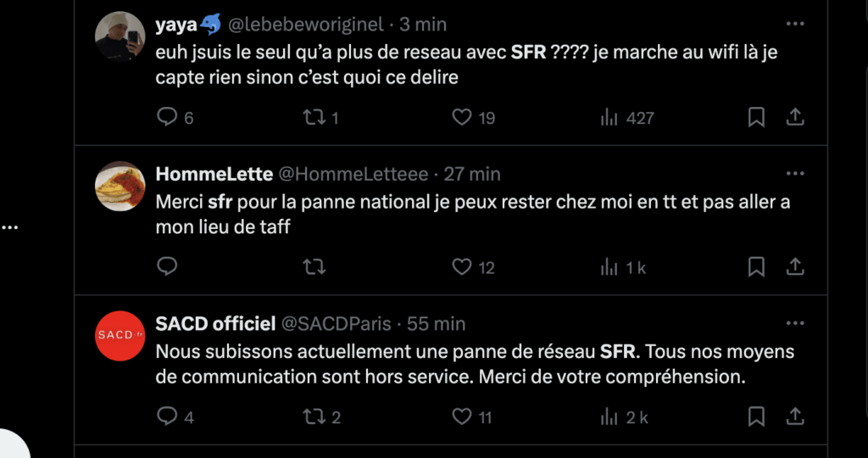
Task: Retweet the SACD officiel post
Action: [314, 416]
